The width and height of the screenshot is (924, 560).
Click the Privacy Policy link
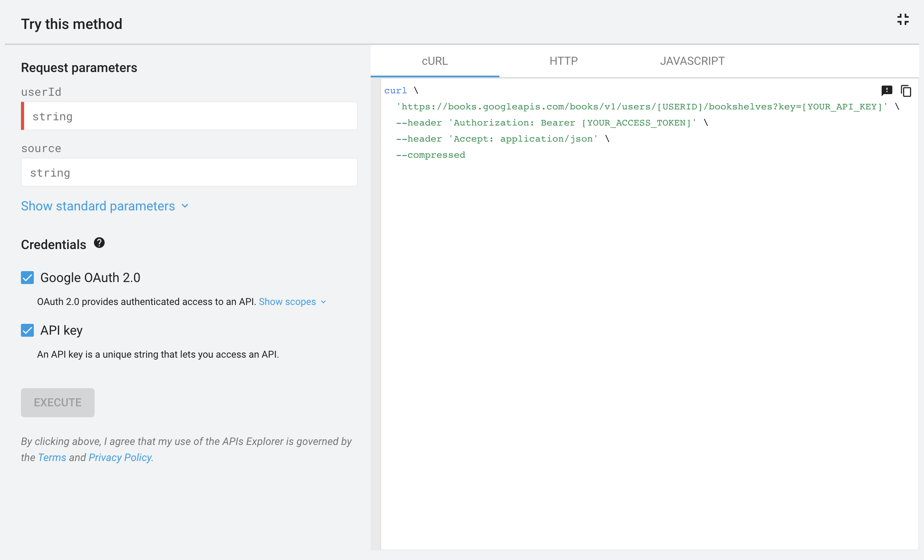pos(120,457)
